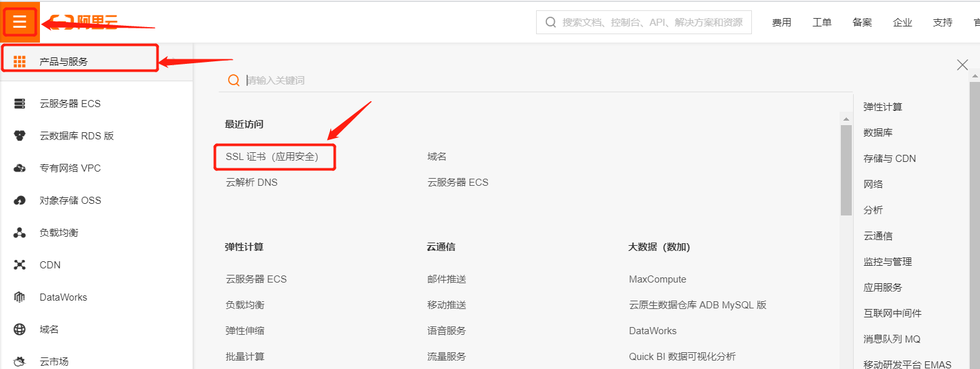Jump to 存储与 CDN category
The width and height of the screenshot is (980, 369).
(x=889, y=159)
